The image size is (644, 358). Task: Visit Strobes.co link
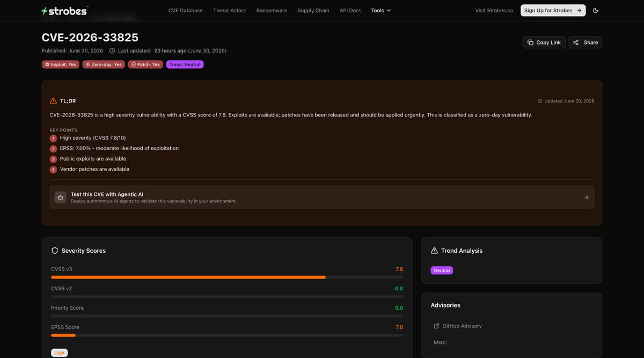click(x=494, y=11)
